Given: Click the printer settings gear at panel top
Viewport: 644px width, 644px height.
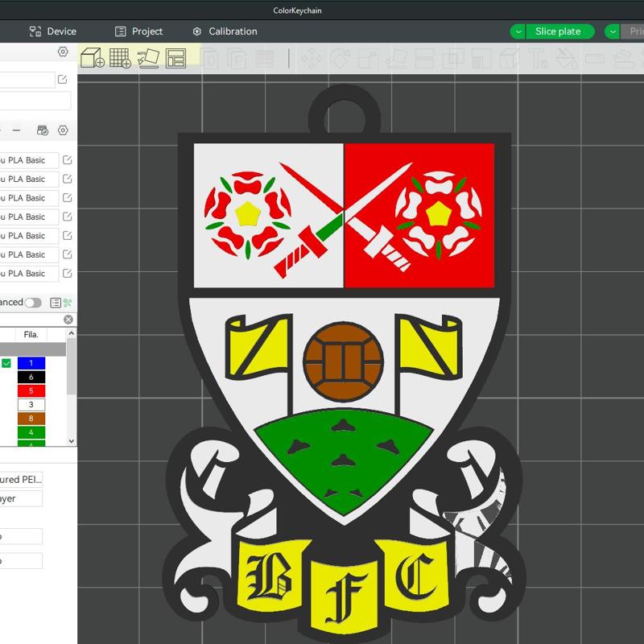Looking at the screenshot, I should tap(63, 52).
